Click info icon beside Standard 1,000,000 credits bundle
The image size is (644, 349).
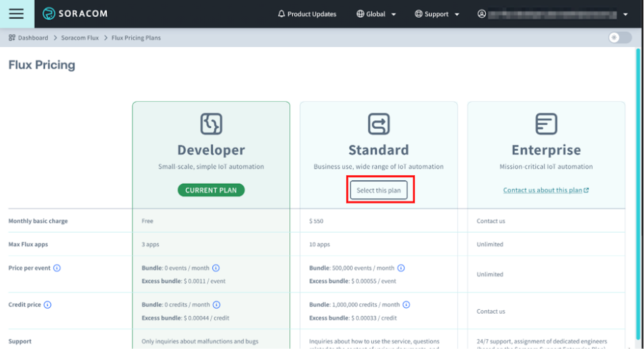[x=407, y=305]
